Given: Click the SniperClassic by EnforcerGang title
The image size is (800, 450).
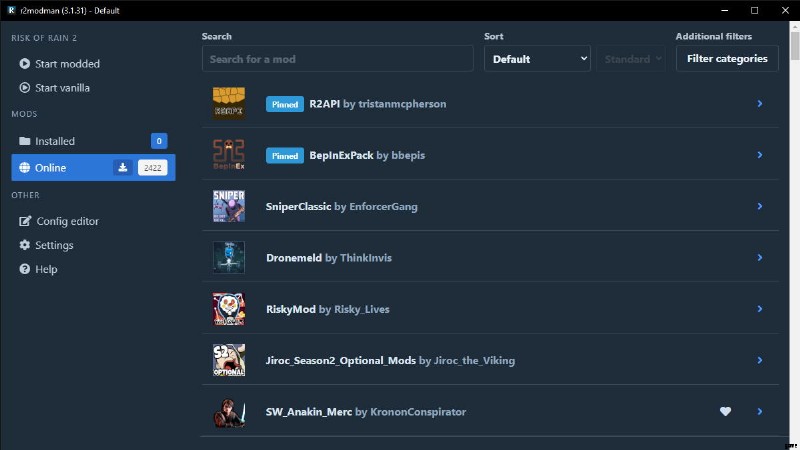Looking at the screenshot, I should (341, 207).
